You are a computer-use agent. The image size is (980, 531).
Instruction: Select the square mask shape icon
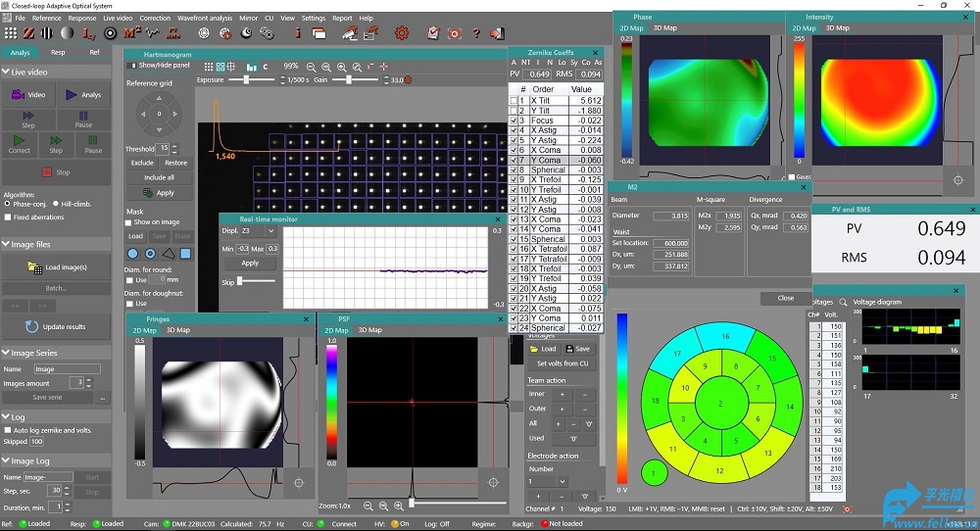click(x=185, y=253)
